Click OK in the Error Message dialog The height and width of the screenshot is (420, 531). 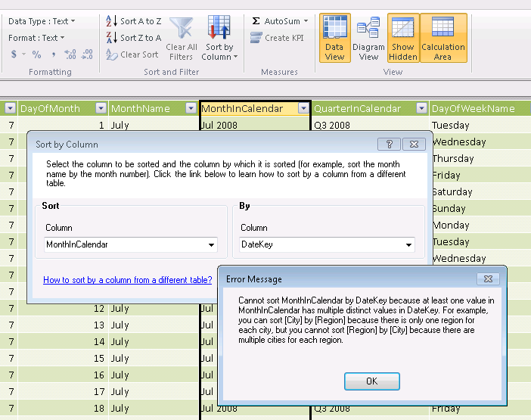[x=372, y=381]
